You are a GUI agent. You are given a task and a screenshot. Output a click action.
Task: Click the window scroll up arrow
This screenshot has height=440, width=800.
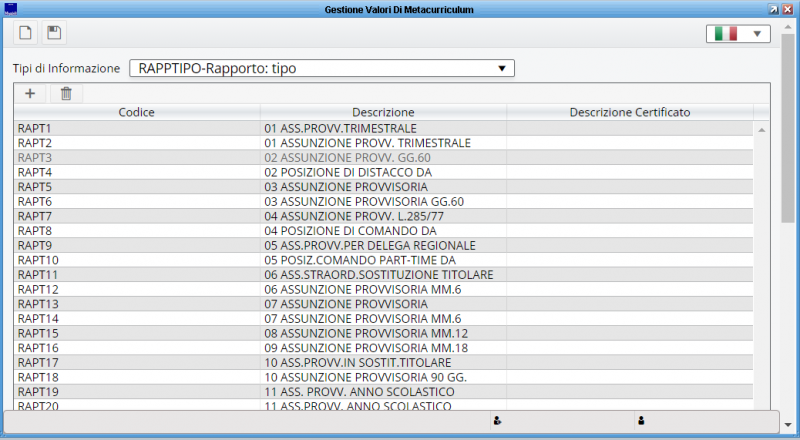coord(788,27)
